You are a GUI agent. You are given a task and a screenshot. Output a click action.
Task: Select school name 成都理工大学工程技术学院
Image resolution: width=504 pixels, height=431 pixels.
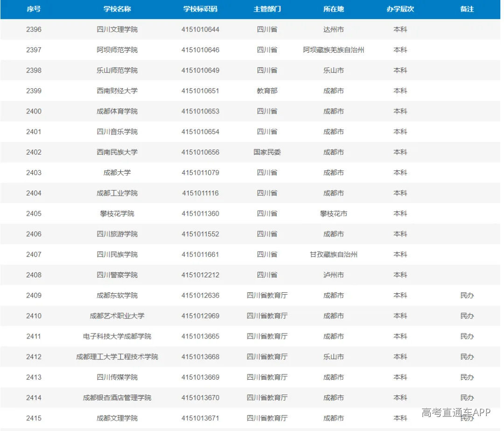117,357
